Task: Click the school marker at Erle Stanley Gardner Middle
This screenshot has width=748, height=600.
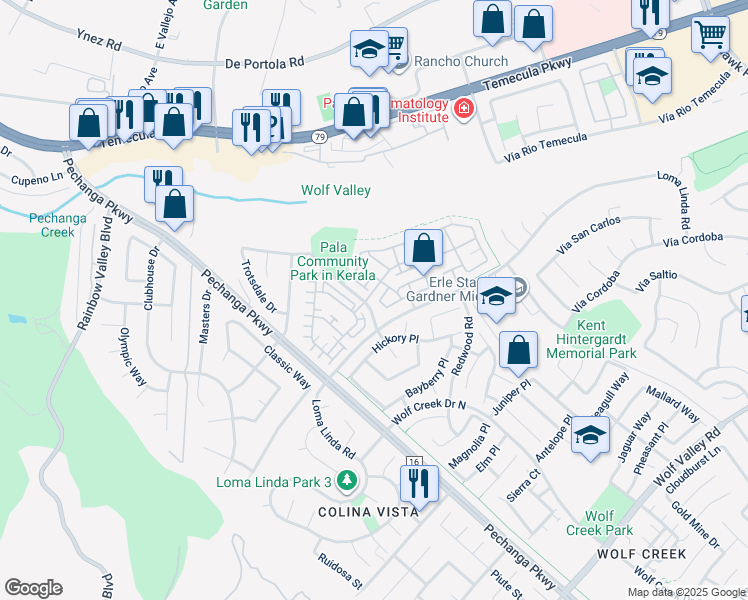Action: coord(496,297)
